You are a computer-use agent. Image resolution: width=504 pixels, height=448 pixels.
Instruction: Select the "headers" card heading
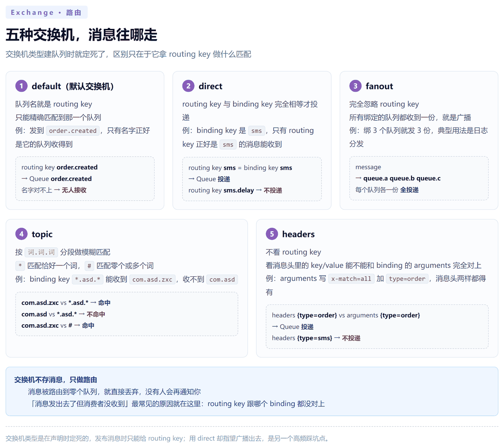tap(298, 234)
